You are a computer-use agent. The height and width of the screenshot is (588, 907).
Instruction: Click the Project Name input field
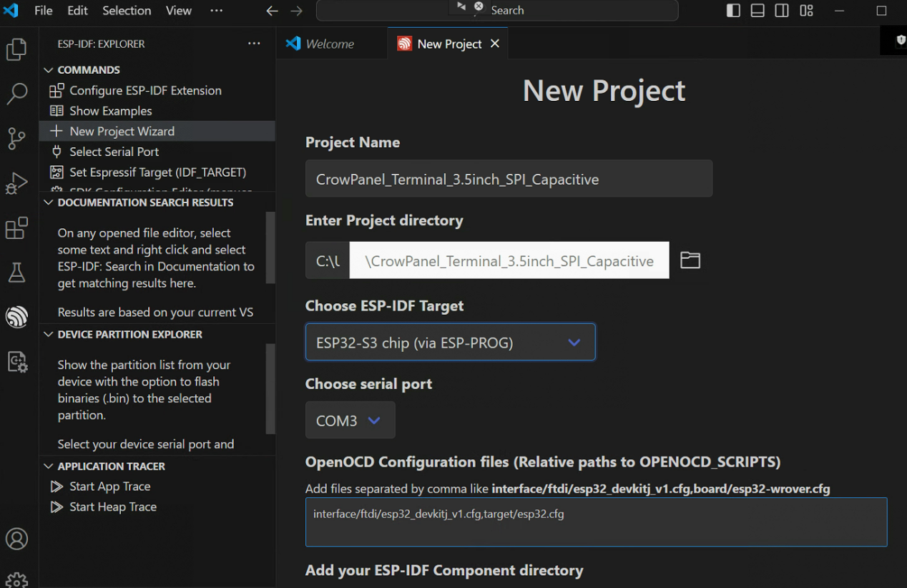[x=509, y=179]
